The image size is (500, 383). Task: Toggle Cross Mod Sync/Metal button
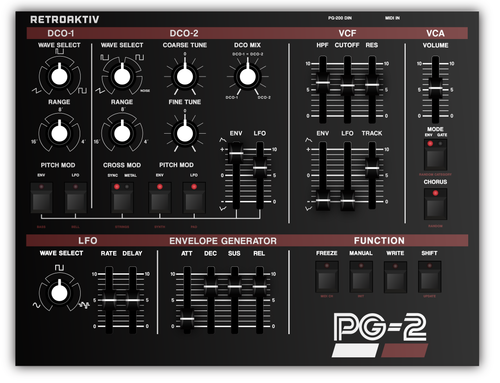[122, 198]
